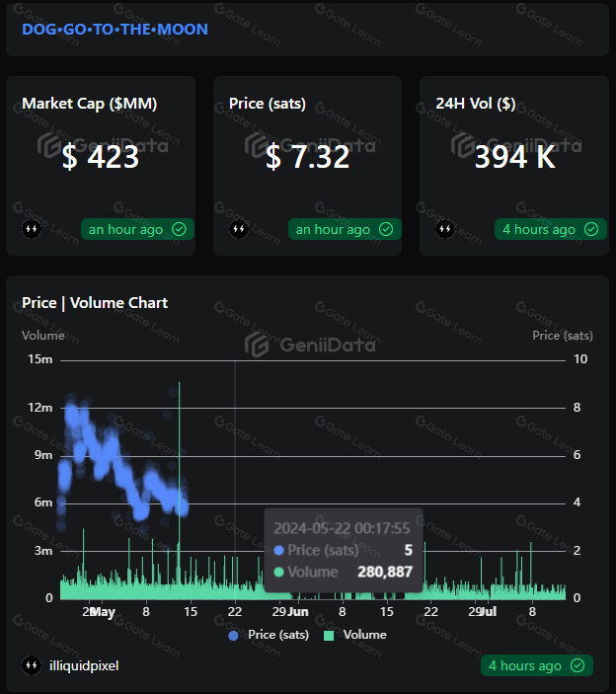The image size is (616, 694).
Task: Click the Price (sats) axis title at chart right
Action: (x=563, y=336)
